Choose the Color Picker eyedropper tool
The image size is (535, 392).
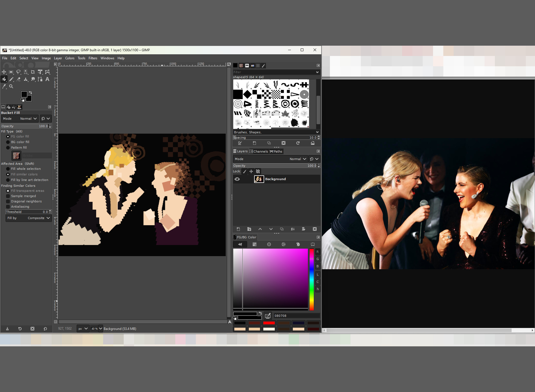(x=4, y=87)
